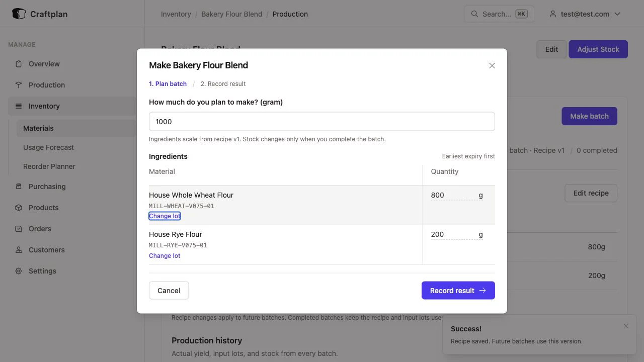Viewport: 644px width, 362px height.
Task: Click the Production breadcrumb text
Action: (x=290, y=14)
